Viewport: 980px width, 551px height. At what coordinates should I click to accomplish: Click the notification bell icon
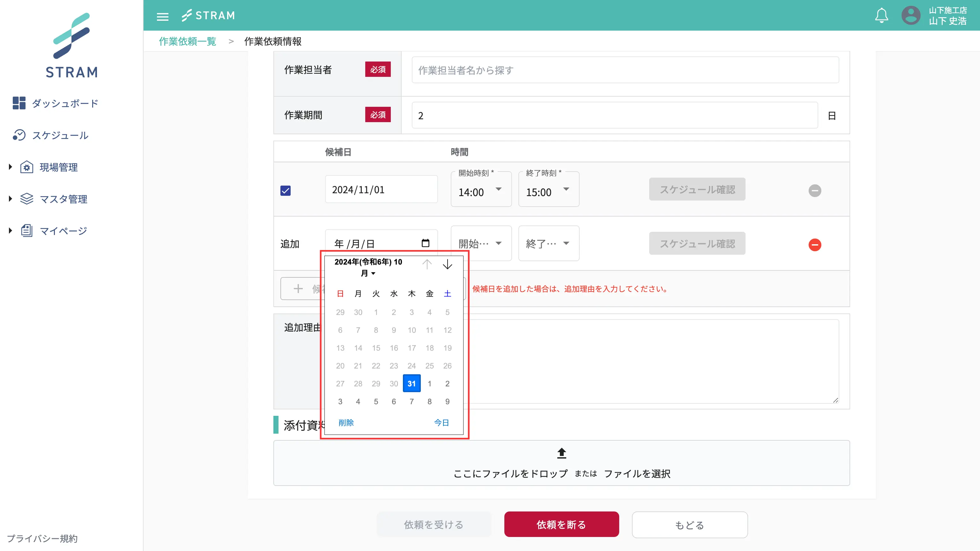click(881, 16)
